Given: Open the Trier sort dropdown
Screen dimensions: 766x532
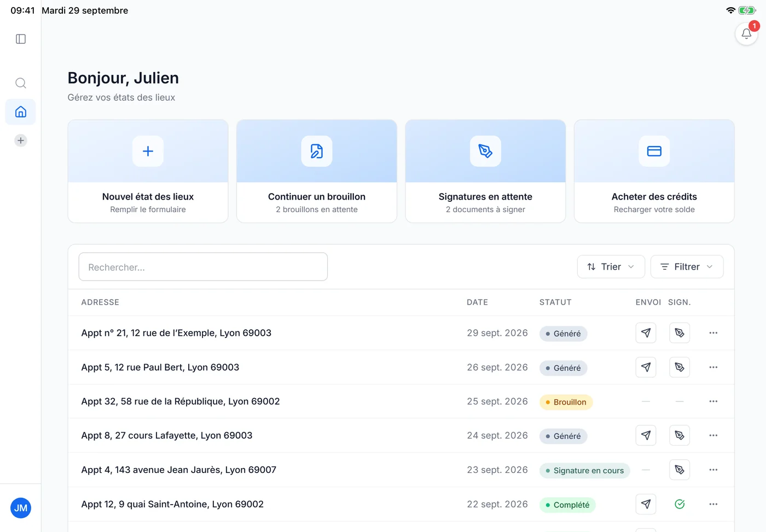Looking at the screenshot, I should click(611, 267).
